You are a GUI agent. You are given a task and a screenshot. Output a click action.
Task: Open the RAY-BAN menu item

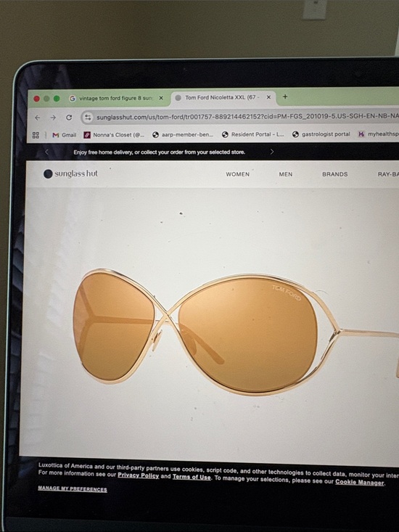(388, 174)
